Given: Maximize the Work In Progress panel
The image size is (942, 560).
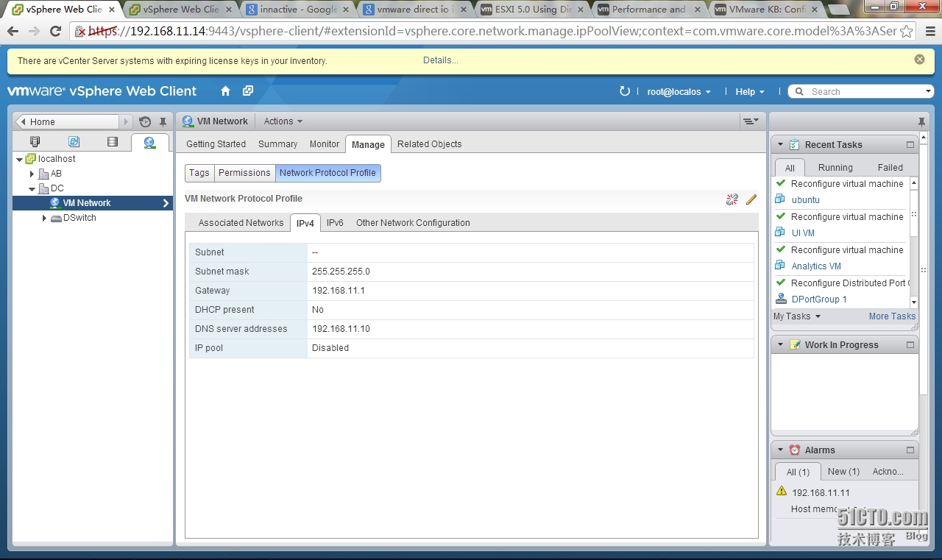Looking at the screenshot, I should tap(910, 345).
